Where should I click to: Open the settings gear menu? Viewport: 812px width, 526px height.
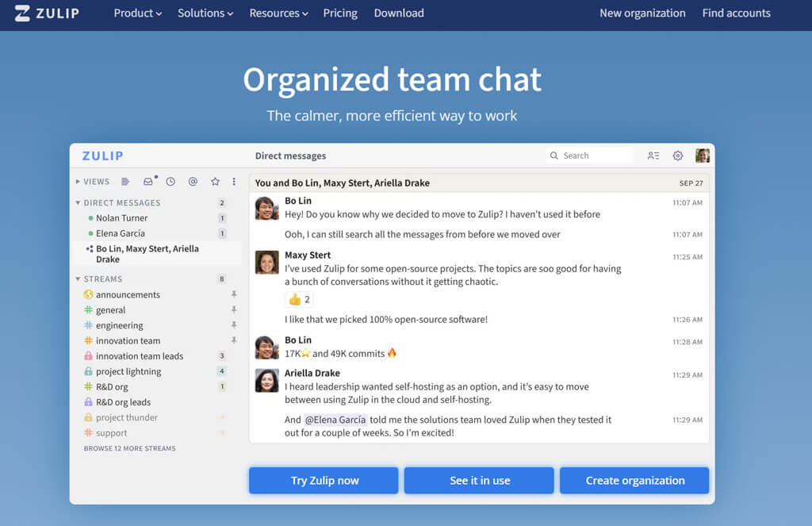click(677, 155)
